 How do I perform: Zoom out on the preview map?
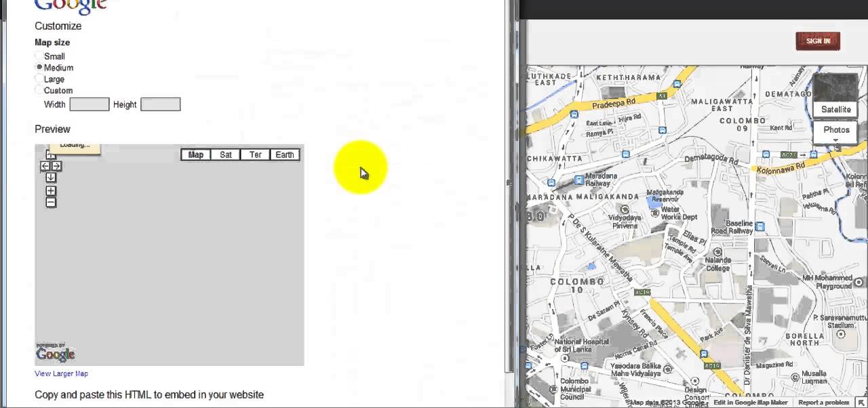[x=51, y=202]
